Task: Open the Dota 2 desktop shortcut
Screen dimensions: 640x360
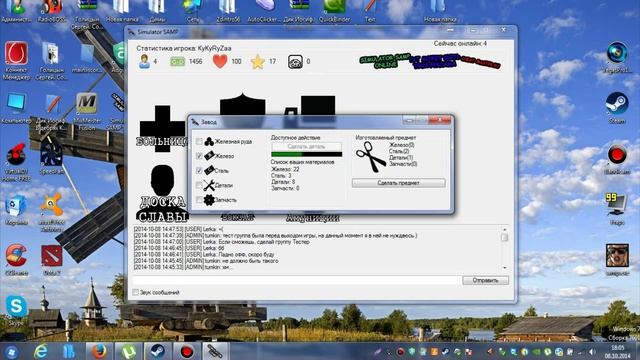Action: click(x=51, y=259)
